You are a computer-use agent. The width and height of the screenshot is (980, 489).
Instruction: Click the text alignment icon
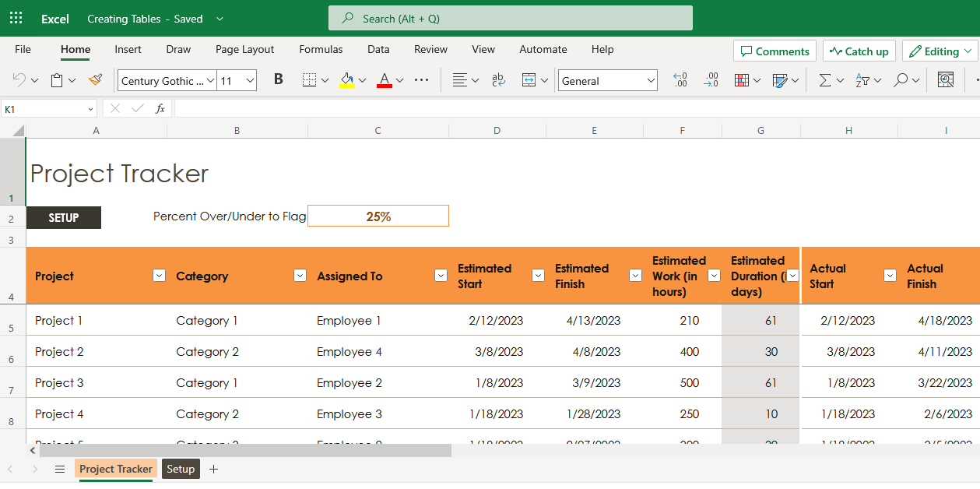click(460, 80)
